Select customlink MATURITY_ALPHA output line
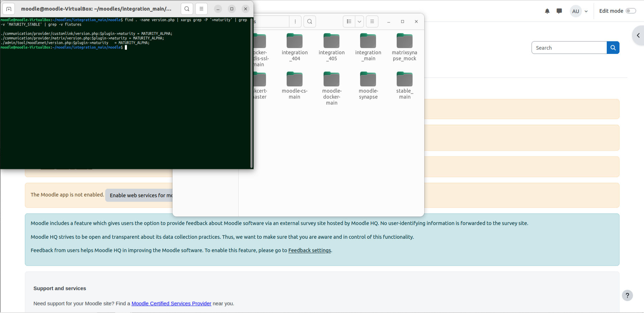This screenshot has height=313, width=644. pos(87,34)
